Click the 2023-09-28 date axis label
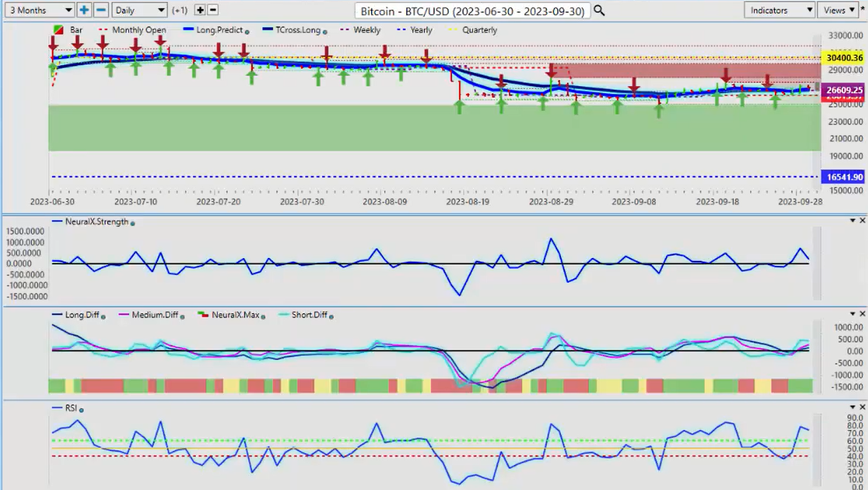The height and width of the screenshot is (490, 868). 800,201
